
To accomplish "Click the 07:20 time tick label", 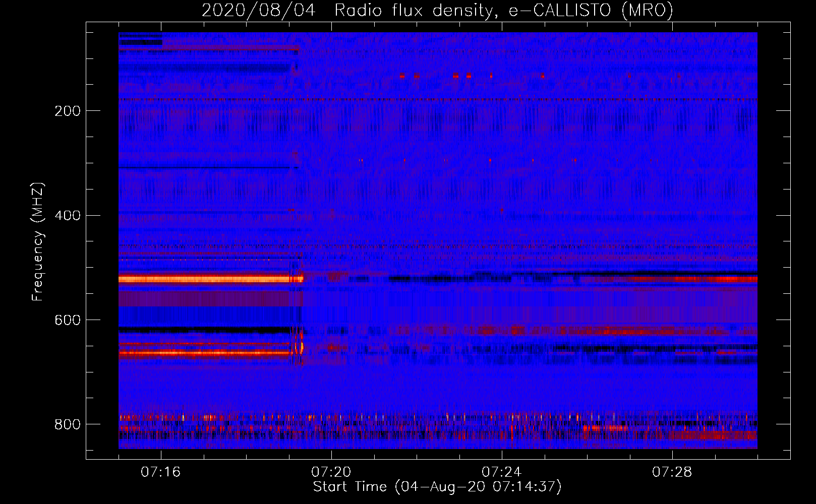I will pos(331,472).
